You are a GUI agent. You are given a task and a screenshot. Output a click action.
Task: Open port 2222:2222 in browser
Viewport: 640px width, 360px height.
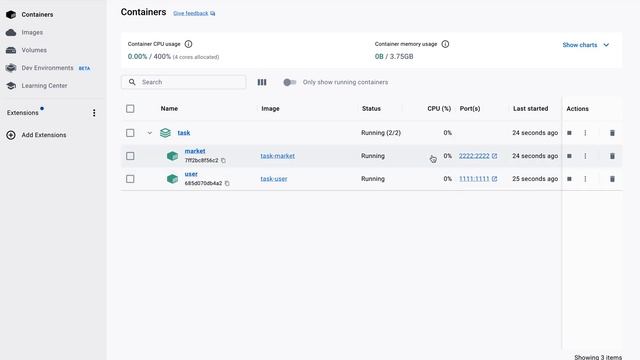[x=478, y=156]
